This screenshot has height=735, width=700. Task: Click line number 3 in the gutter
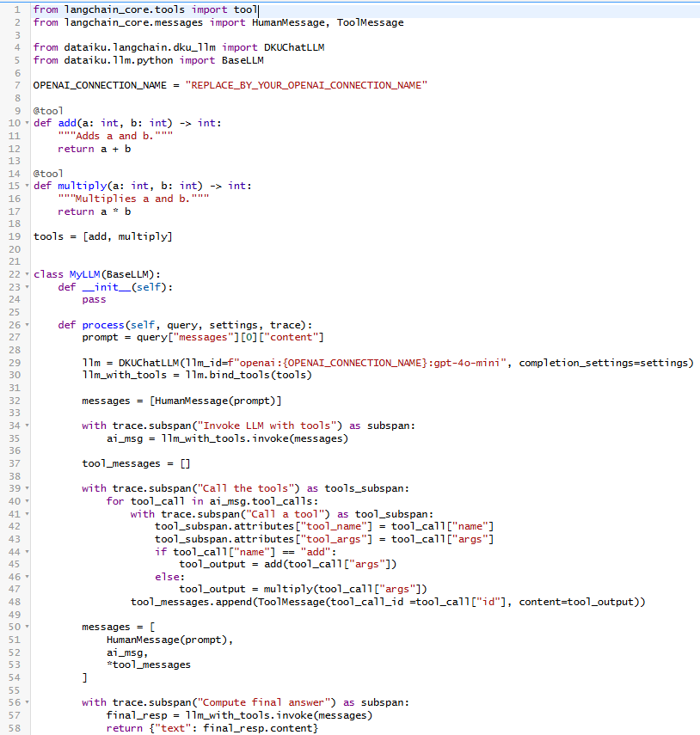[x=17, y=35]
